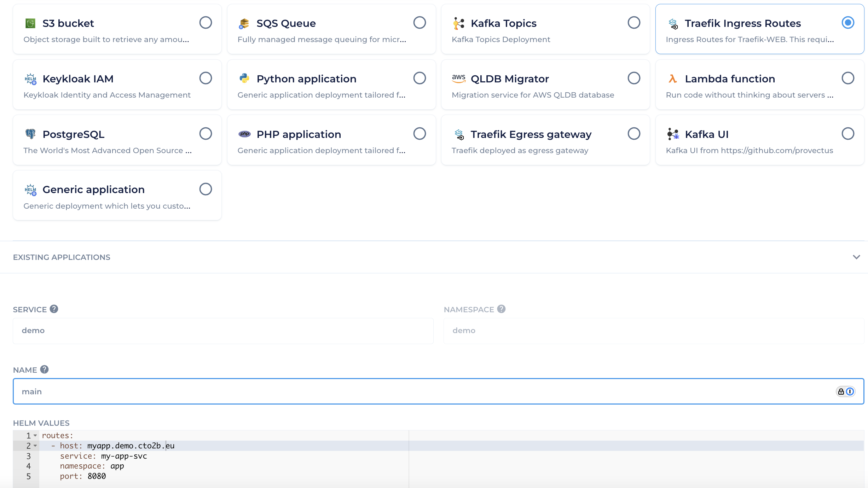Click the AWS logo on QLDB Migrator
Viewport: 868px width, 488px height.
[x=458, y=78]
